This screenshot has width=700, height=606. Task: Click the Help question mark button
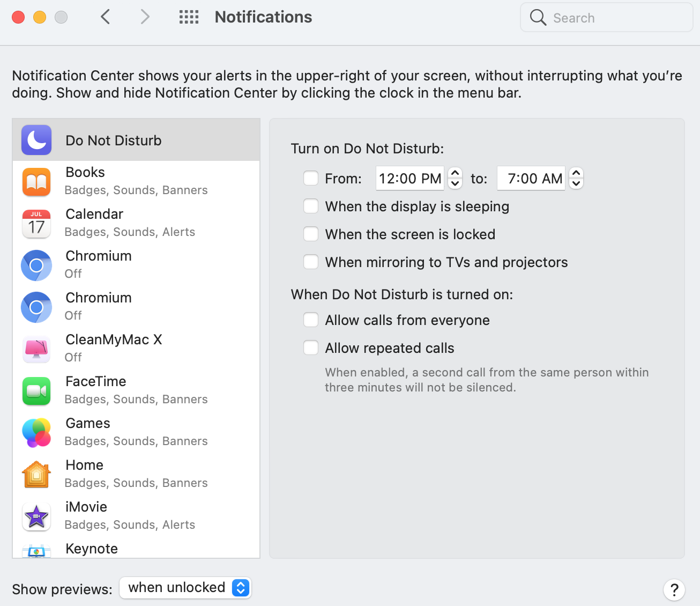[674, 590]
